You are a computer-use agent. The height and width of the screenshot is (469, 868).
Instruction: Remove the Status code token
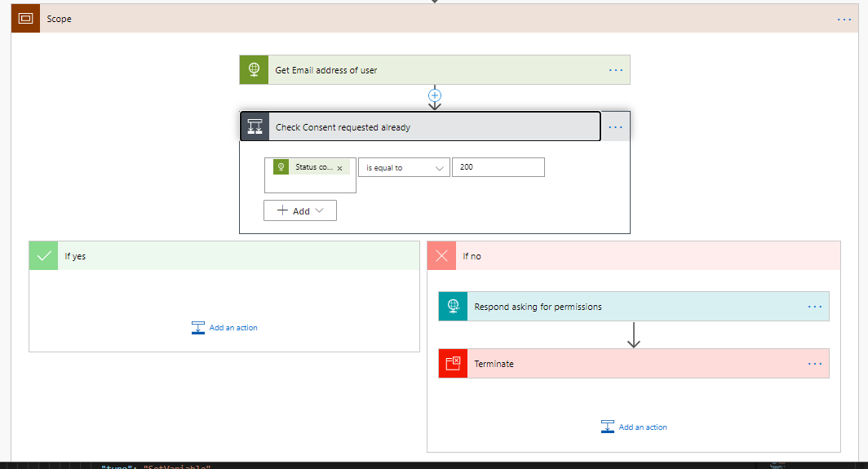[x=339, y=168]
